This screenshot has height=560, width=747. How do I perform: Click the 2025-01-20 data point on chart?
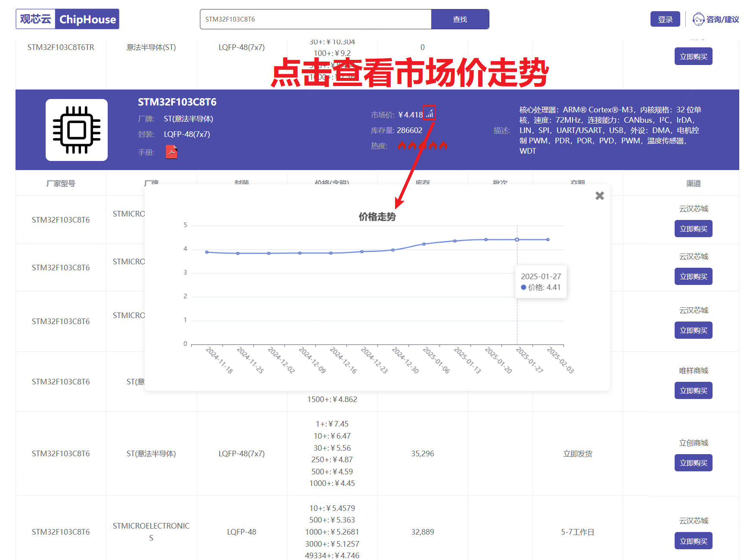(486, 239)
